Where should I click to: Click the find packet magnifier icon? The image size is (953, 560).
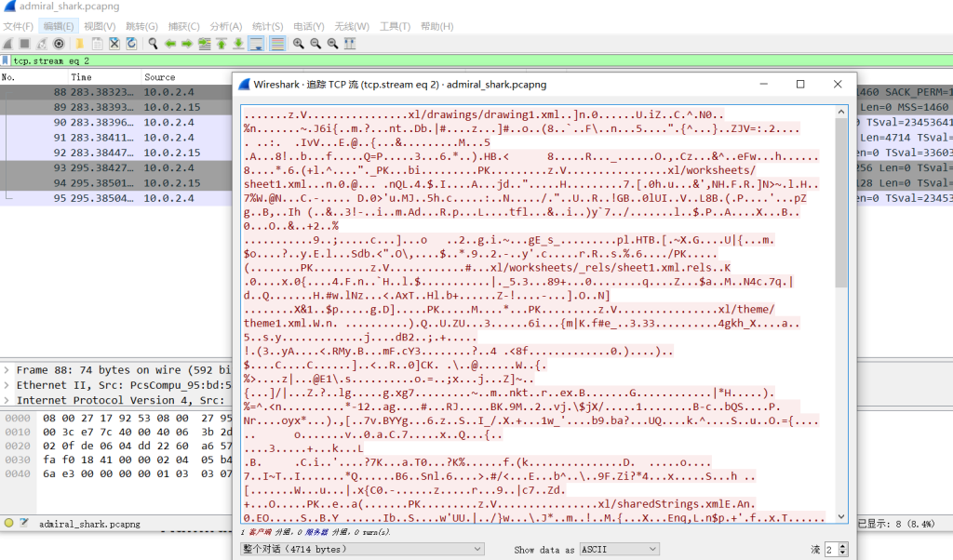(x=152, y=44)
